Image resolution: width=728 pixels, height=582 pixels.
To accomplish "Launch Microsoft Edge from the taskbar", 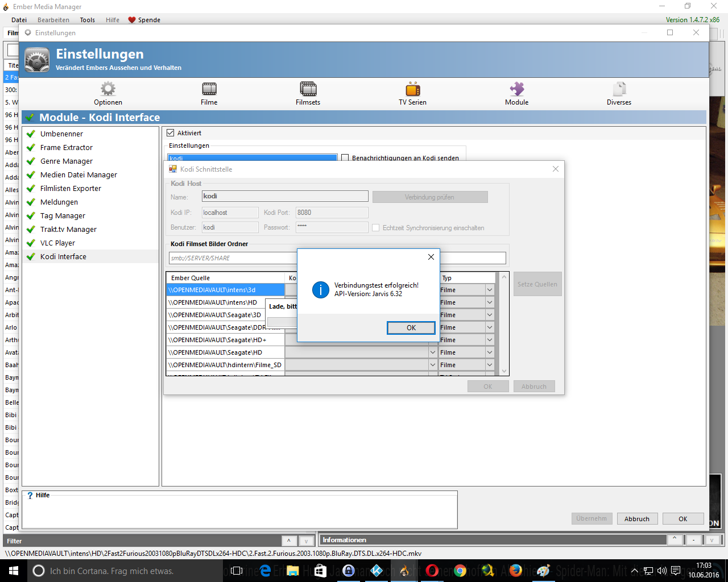I will pyautogui.click(x=265, y=571).
